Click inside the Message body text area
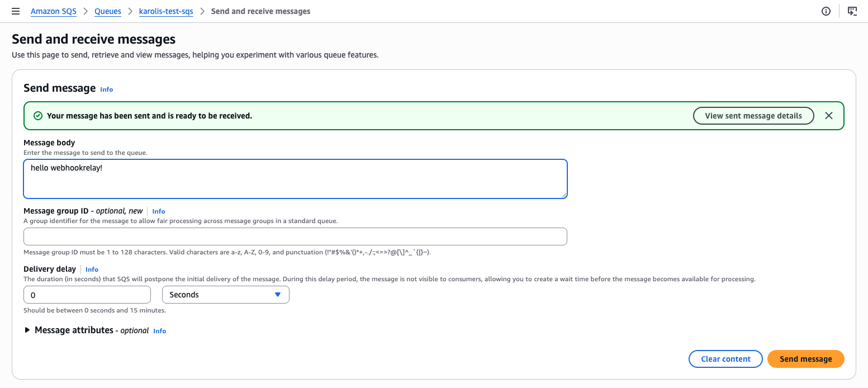Screen dimensions: 868x388 point(295,178)
